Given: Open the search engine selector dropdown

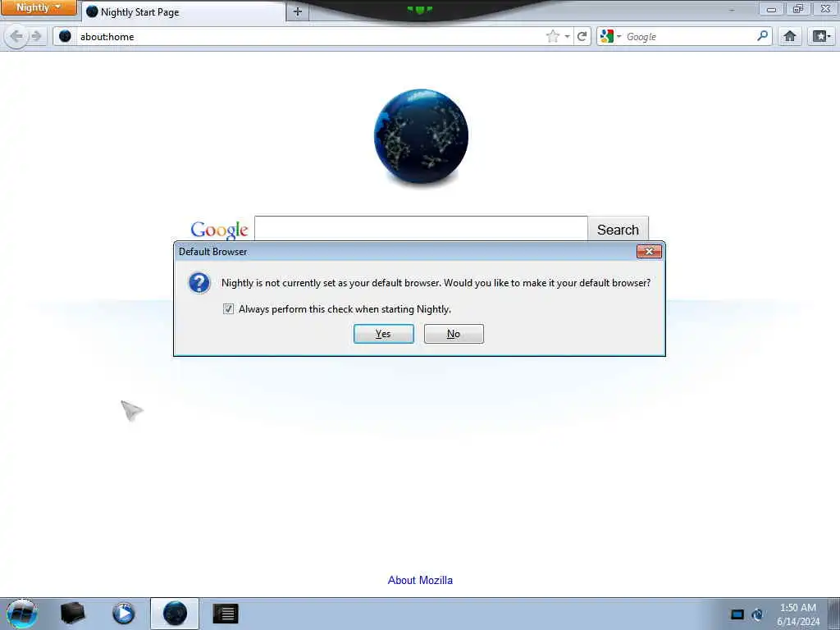Looking at the screenshot, I should pyautogui.click(x=610, y=36).
